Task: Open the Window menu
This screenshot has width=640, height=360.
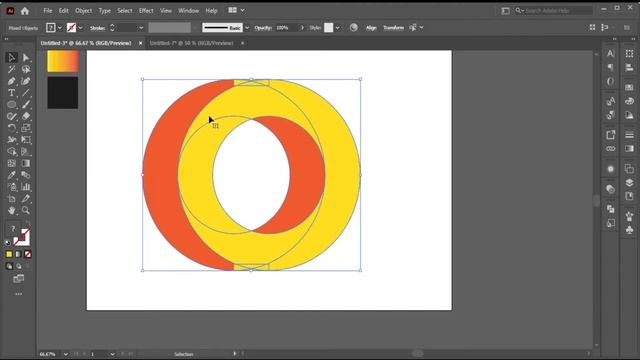Action: click(188, 11)
